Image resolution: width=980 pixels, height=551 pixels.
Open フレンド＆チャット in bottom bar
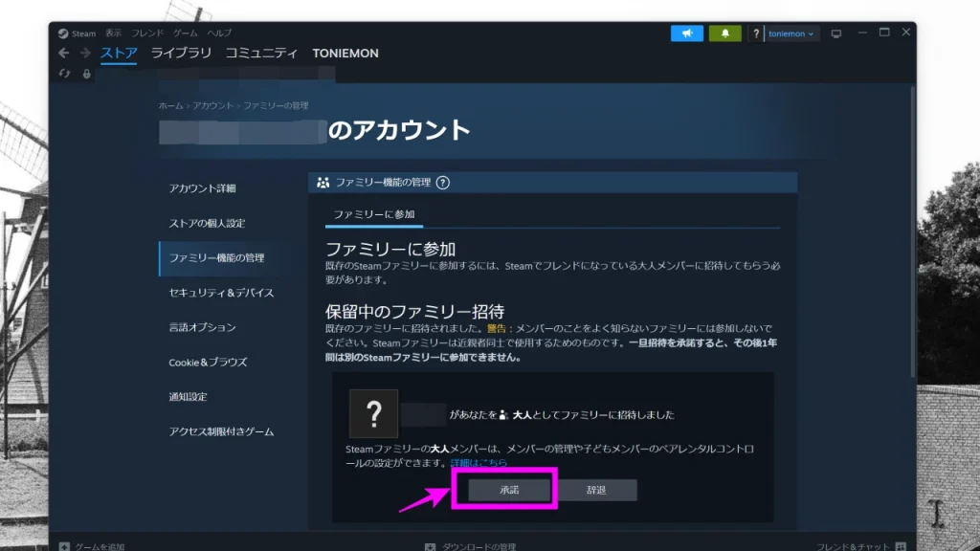tap(853, 546)
